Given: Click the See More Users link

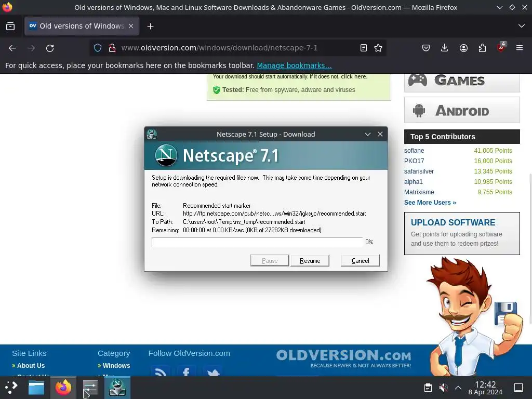Looking at the screenshot, I should point(430,203).
